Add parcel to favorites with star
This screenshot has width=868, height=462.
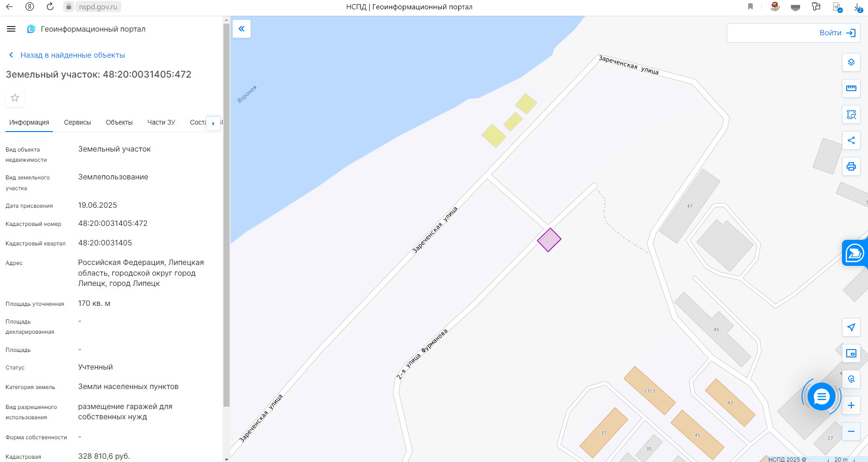[x=15, y=98]
